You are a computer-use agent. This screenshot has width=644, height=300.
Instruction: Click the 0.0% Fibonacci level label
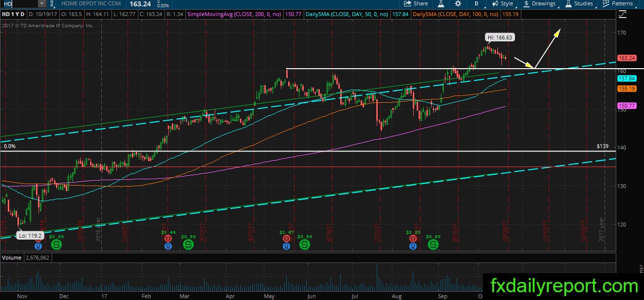tap(10, 146)
